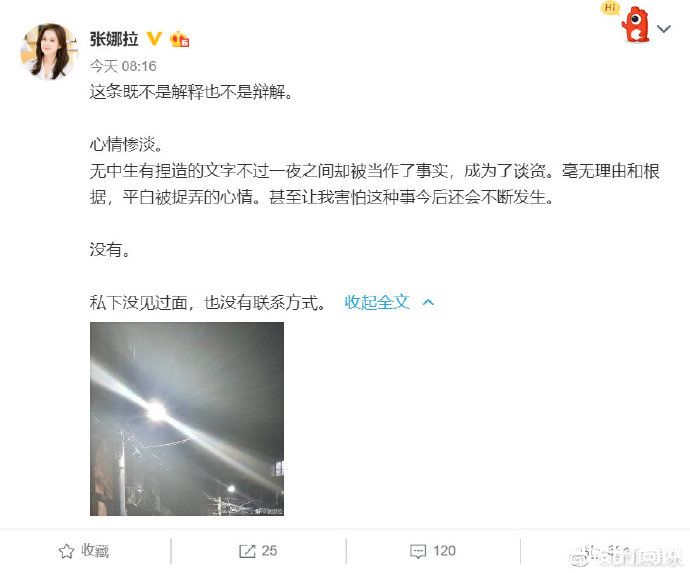This screenshot has width=690, height=573.
Task: Click the repost count 25
Action: pos(269,551)
